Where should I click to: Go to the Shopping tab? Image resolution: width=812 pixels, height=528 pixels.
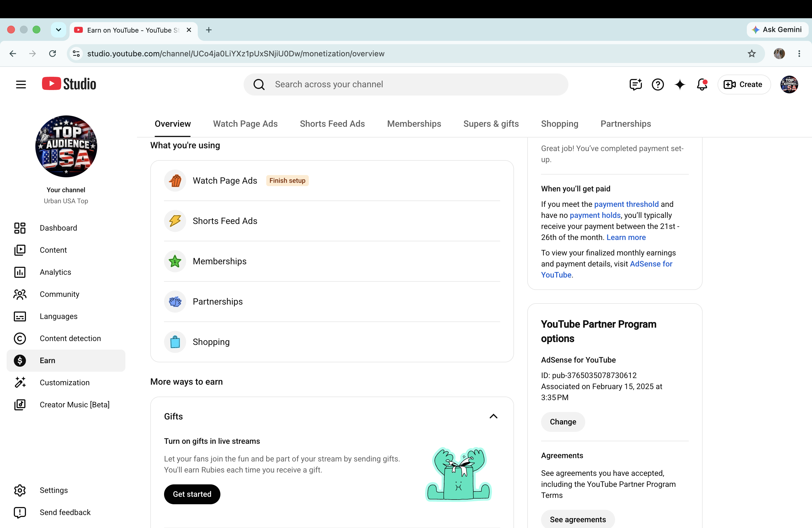560,124
